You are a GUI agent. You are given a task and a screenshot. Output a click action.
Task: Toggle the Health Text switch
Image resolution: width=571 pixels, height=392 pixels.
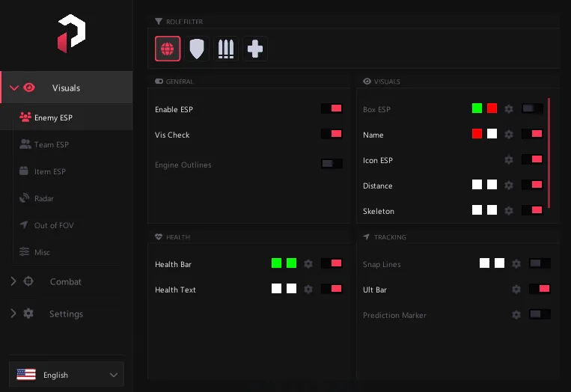coord(332,289)
